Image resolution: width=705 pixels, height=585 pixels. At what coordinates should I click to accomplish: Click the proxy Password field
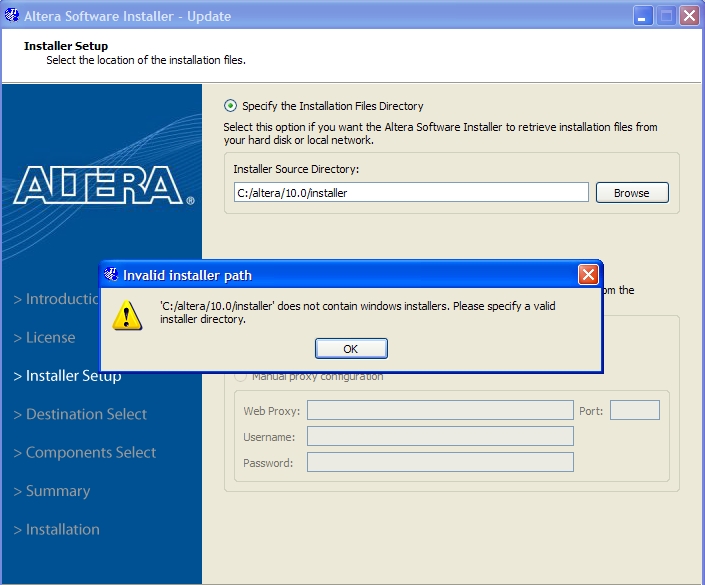click(x=440, y=462)
